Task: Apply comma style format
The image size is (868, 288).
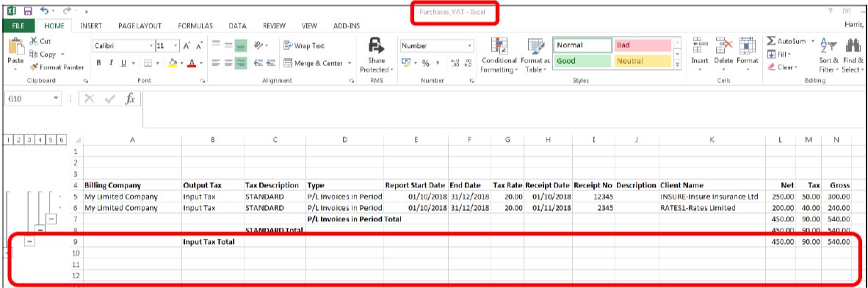Action: click(438, 63)
